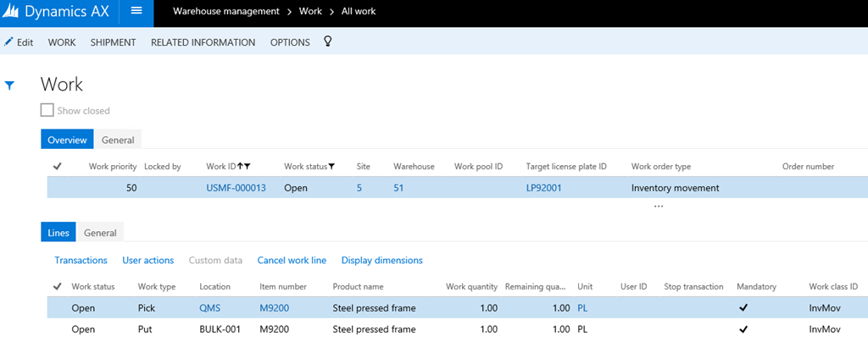The width and height of the screenshot is (868, 342).
Task: Enable the Show closed checkbox
Action: pyautogui.click(x=47, y=110)
